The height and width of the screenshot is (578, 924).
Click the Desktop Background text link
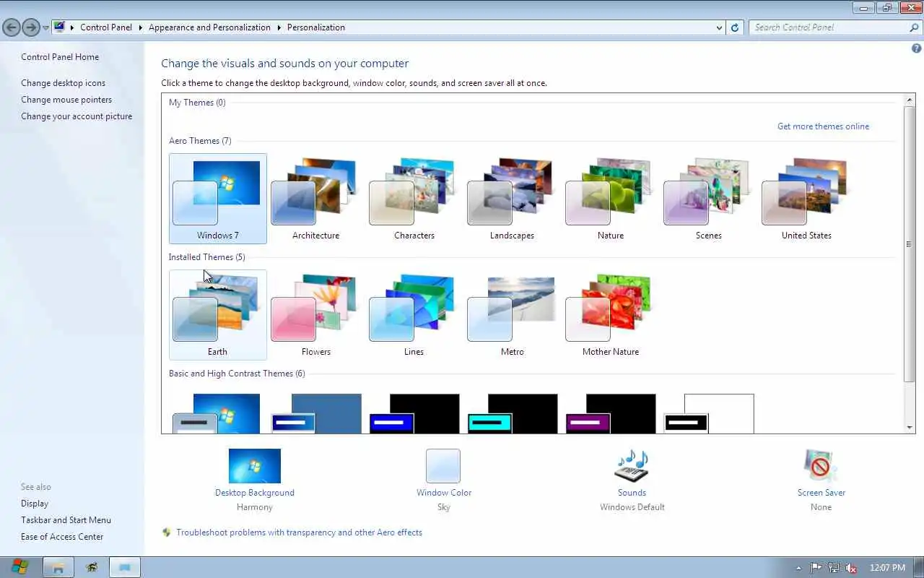255,493
